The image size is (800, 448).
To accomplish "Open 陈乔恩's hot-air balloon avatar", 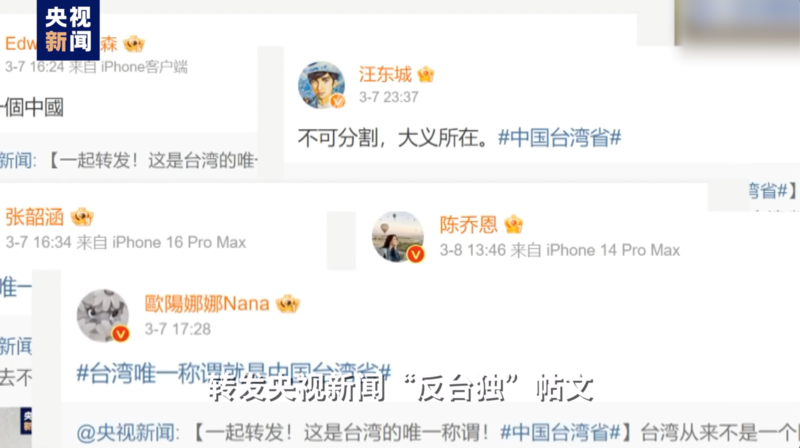I will pos(398,237).
